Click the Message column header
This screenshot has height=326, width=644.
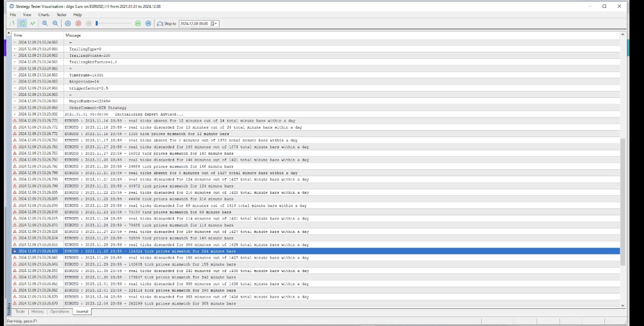[73, 35]
